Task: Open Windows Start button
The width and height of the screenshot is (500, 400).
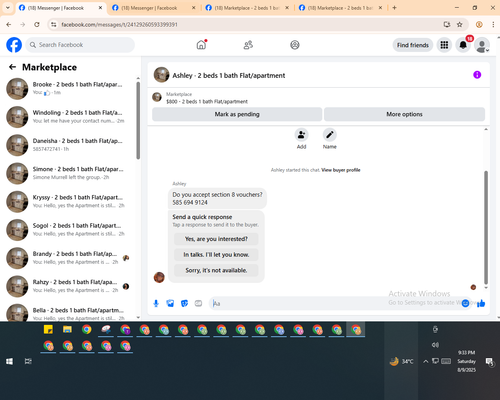Action: click(9, 361)
